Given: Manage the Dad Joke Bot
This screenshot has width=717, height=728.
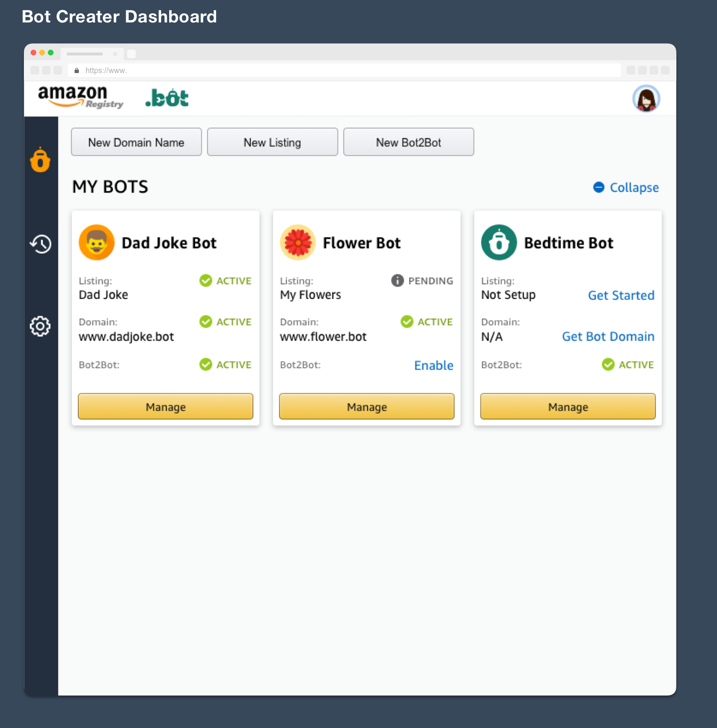Looking at the screenshot, I should pyautogui.click(x=165, y=407).
